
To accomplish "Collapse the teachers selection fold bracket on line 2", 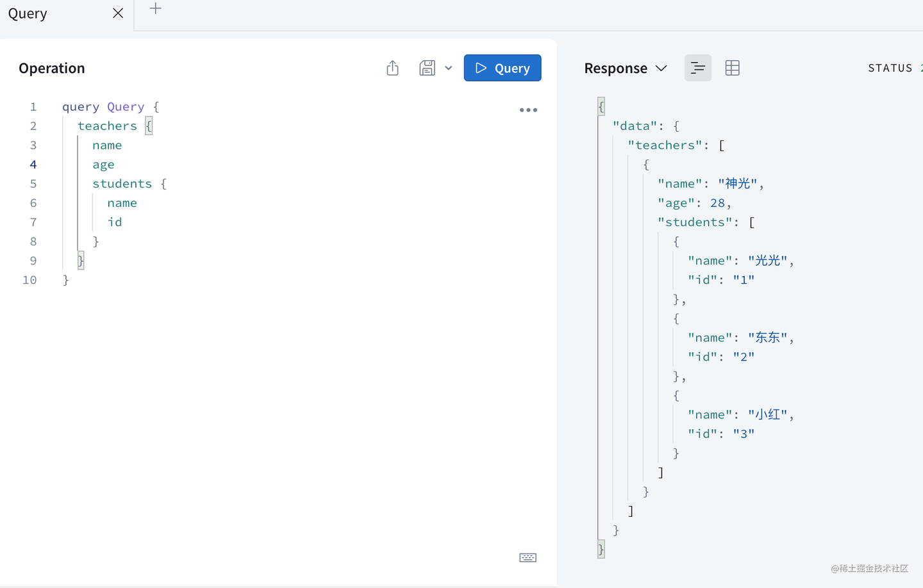I will [x=147, y=126].
